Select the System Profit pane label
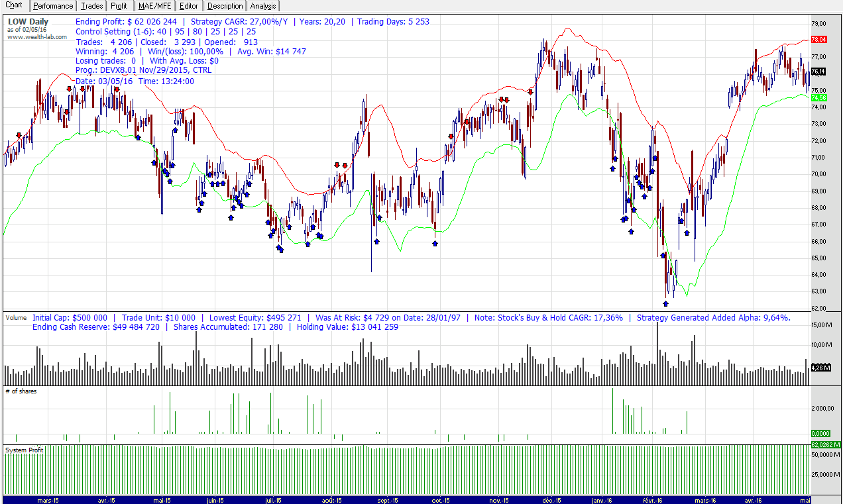Image resolution: width=843 pixels, height=504 pixels. (x=24, y=450)
